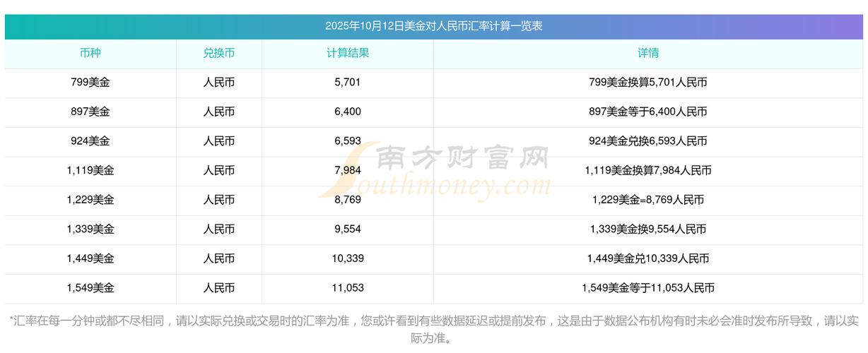Click the 1,339美金换9,554人民币 detail cell
868x353 pixels.
(648, 229)
